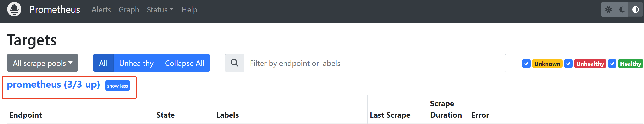644x124 pixels.
Task: Open the Help menu item
Action: [x=189, y=10]
